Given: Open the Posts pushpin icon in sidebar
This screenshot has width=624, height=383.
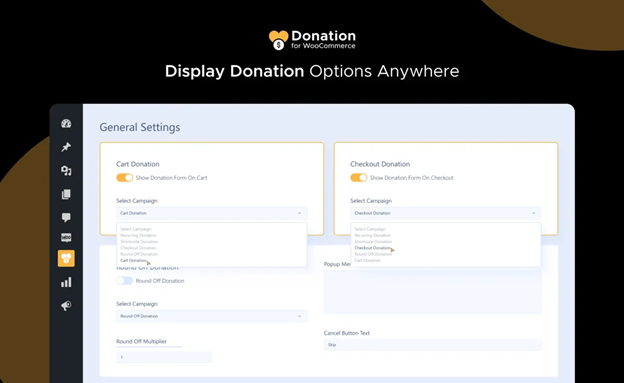Looking at the screenshot, I should 66,147.
